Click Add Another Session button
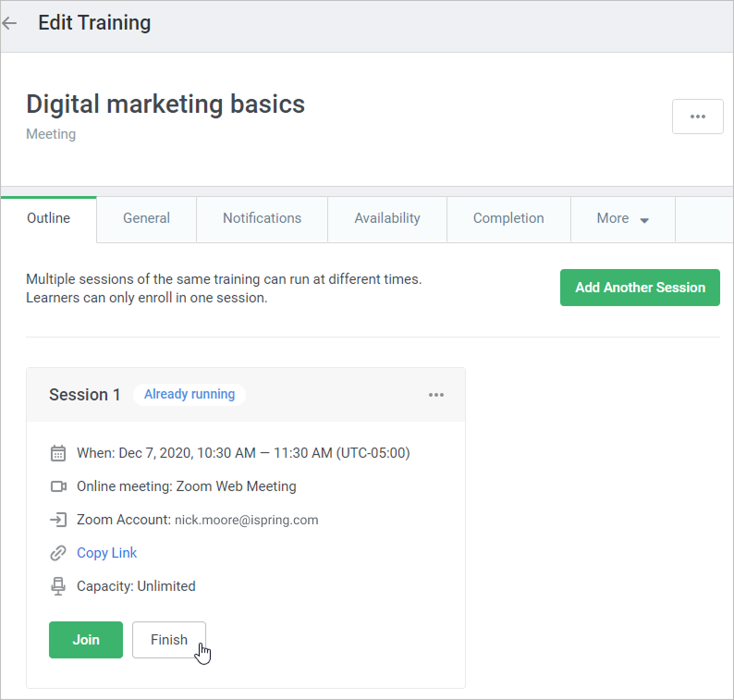 tap(640, 288)
